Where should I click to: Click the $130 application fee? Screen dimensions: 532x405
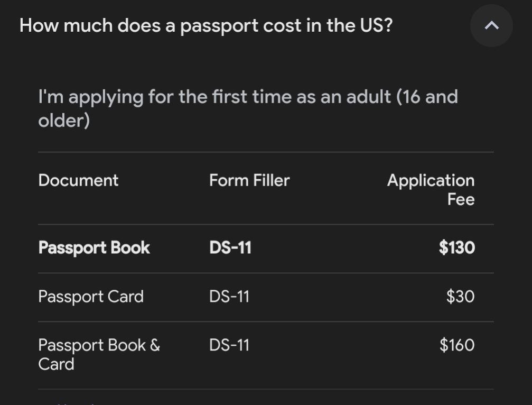pyautogui.click(x=456, y=247)
